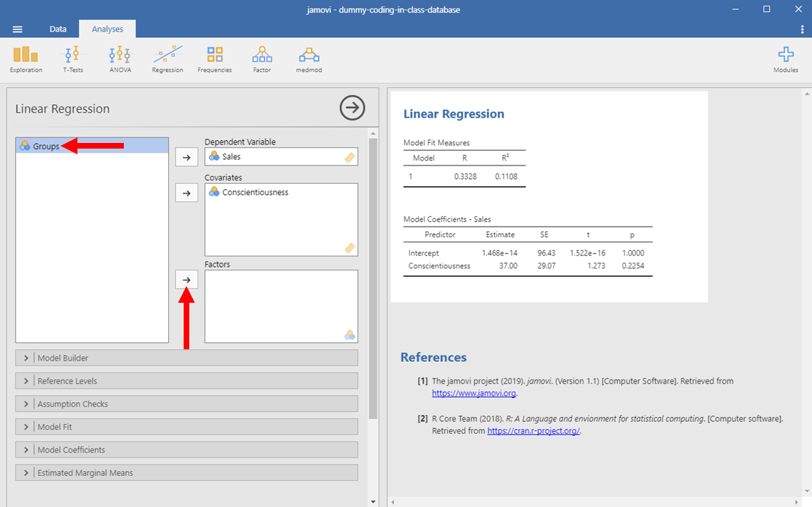Expand the Estimated Marginal Means section
The width and height of the screenshot is (812, 507).
[186, 472]
